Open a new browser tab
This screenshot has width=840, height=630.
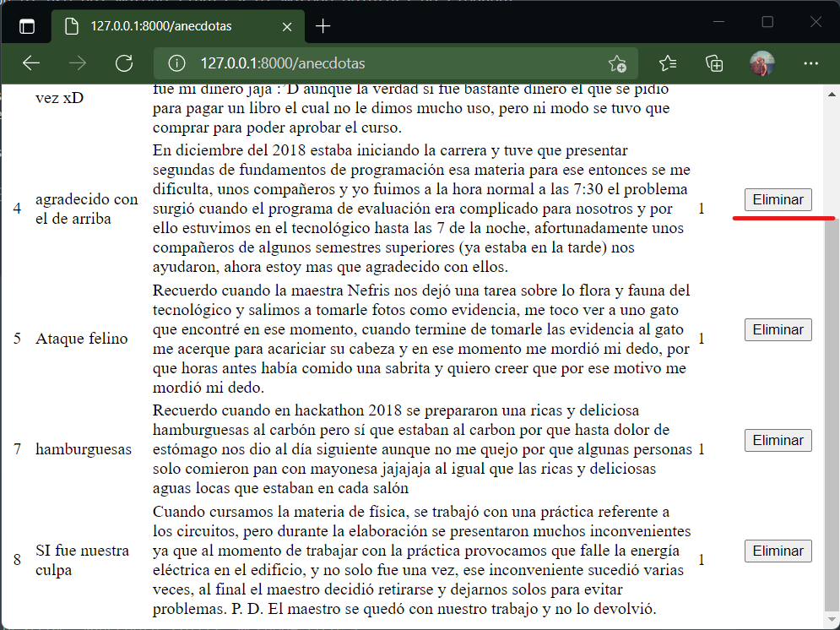pos(323,25)
